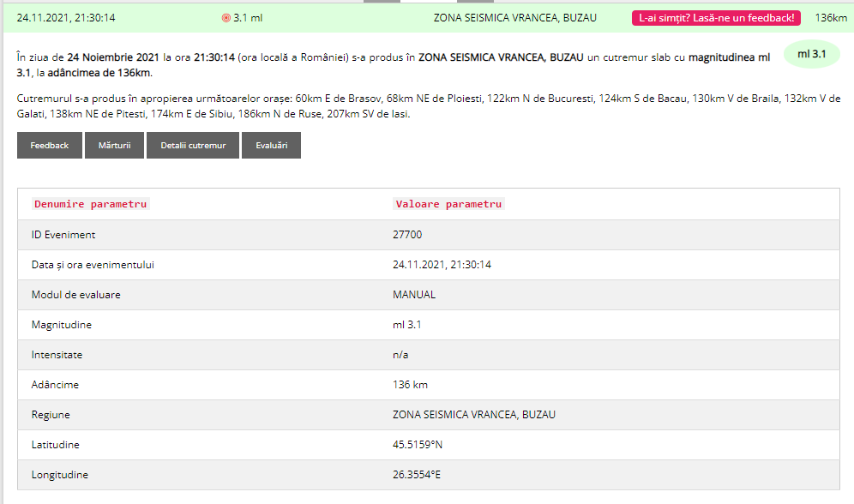This screenshot has width=854, height=504.
Task: Click the 3.1 ml magnitude text in header
Action: click(x=248, y=18)
